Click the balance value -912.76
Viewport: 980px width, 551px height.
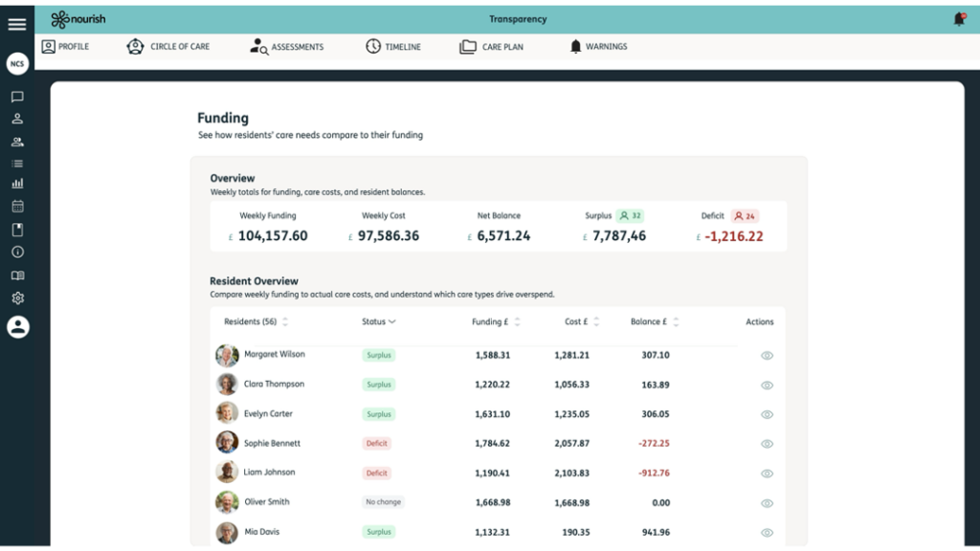(654, 473)
